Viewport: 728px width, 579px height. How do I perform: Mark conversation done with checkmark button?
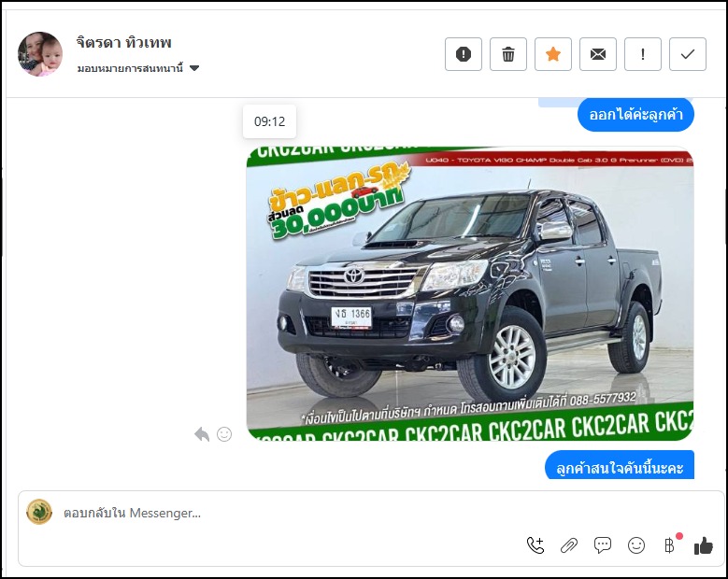point(688,54)
